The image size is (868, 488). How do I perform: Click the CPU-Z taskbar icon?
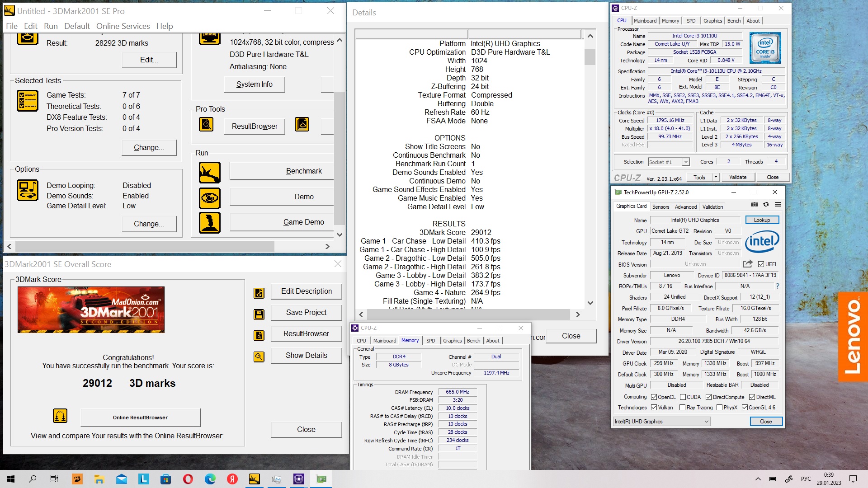299,479
